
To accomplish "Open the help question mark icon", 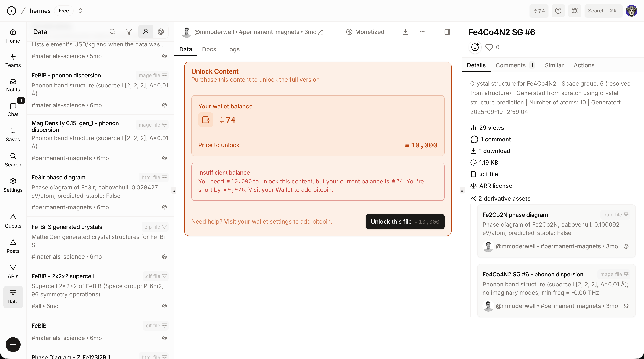I will point(558,11).
